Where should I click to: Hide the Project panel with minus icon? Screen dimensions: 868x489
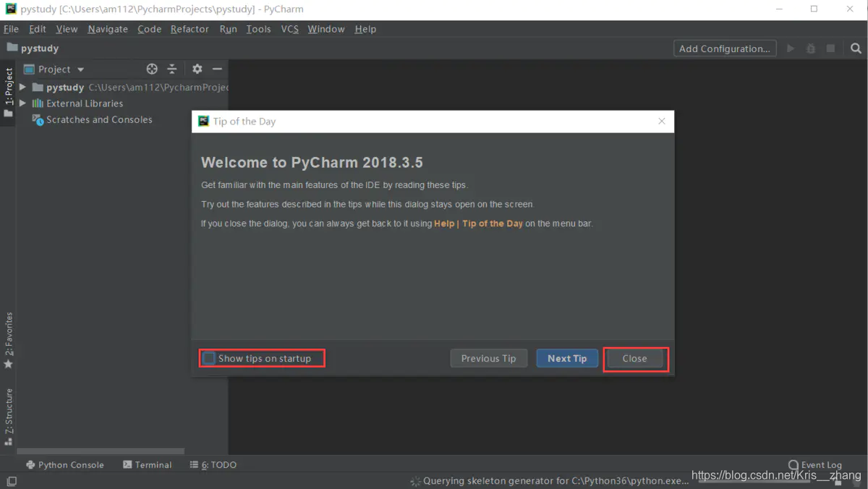click(x=217, y=69)
